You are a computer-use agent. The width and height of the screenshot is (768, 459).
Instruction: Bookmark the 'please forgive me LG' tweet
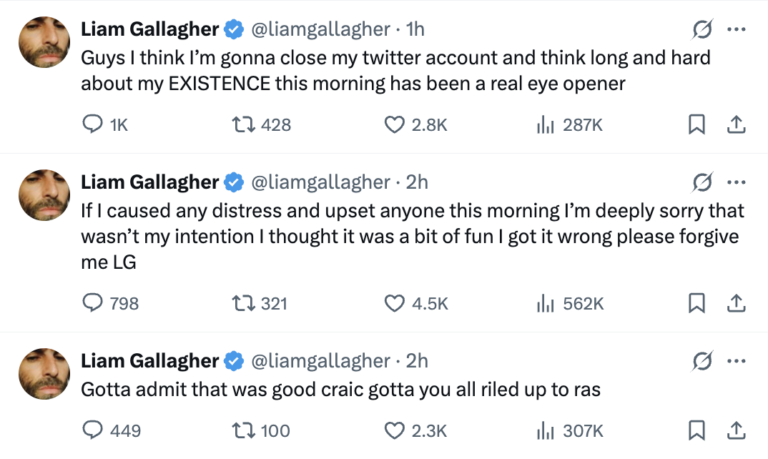(x=698, y=302)
